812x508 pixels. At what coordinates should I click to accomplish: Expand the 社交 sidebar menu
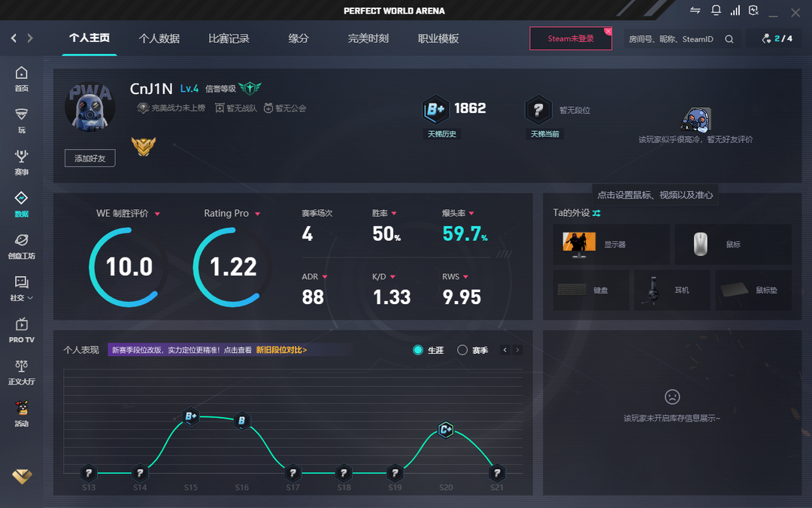point(21,287)
